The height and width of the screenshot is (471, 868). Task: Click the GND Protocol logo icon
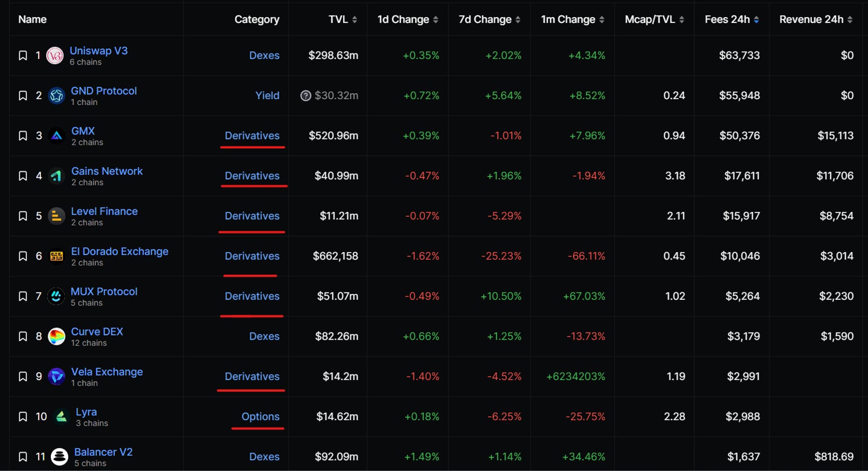click(57, 96)
